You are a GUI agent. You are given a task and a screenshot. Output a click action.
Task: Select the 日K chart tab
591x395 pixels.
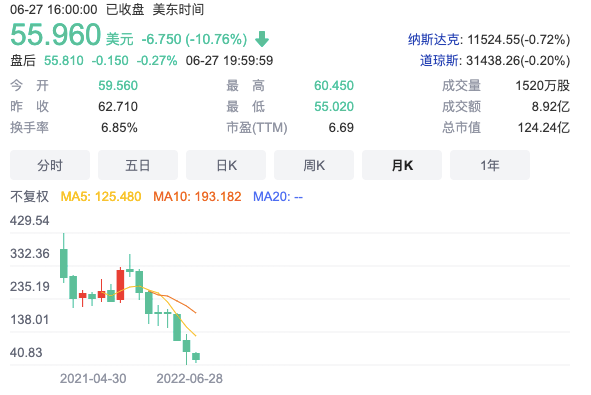[x=226, y=165]
